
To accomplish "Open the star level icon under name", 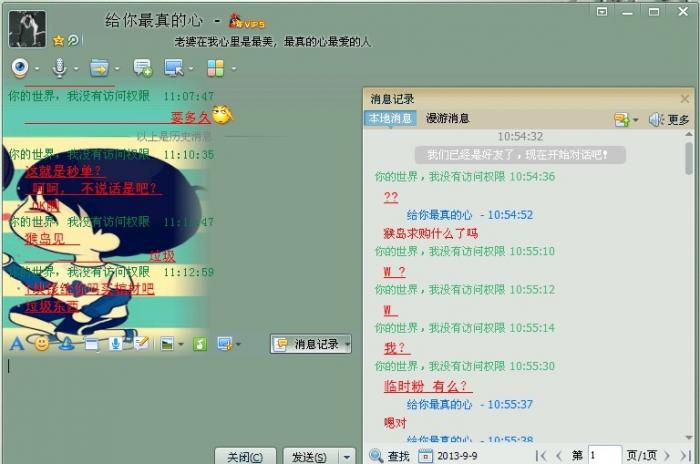I will pos(58,41).
